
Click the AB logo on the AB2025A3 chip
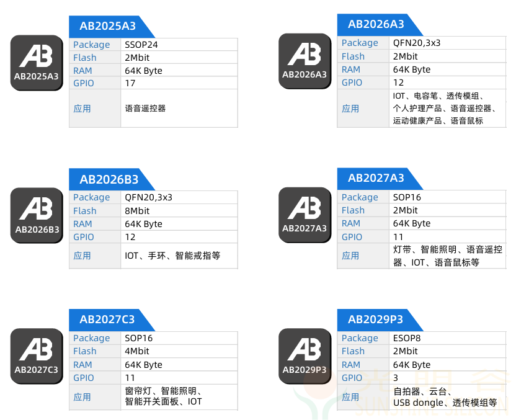point(36,56)
